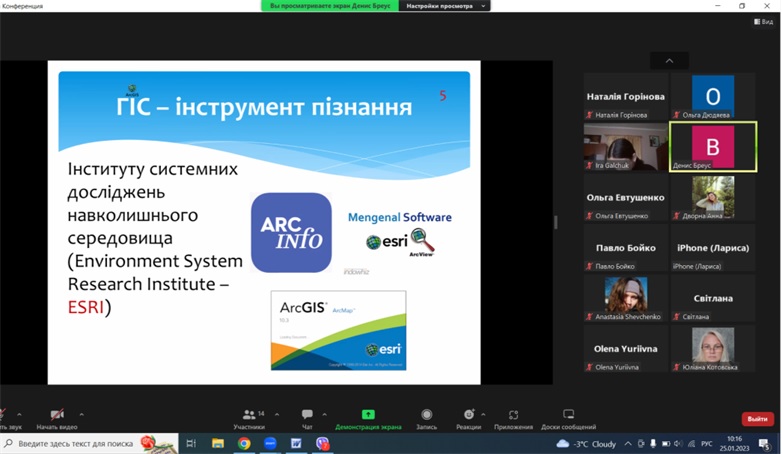Open the Чат chat panel
This screenshot has width=782, height=454.
point(307,418)
